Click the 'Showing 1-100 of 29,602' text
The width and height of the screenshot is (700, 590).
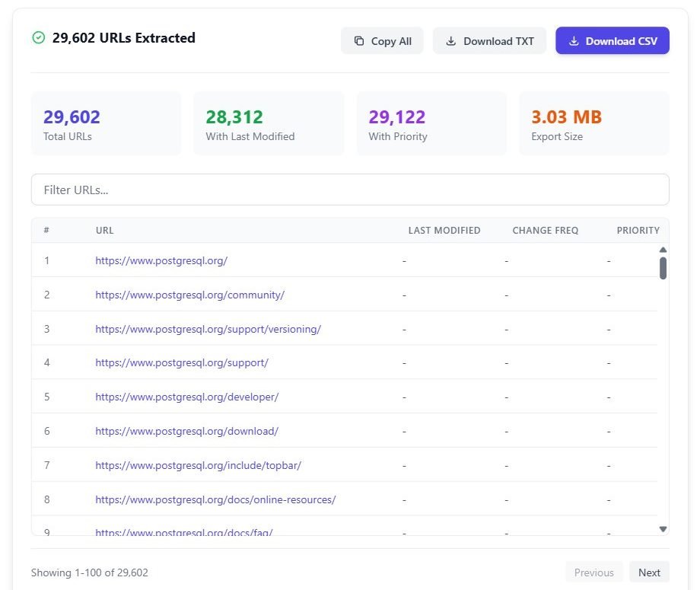click(89, 572)
